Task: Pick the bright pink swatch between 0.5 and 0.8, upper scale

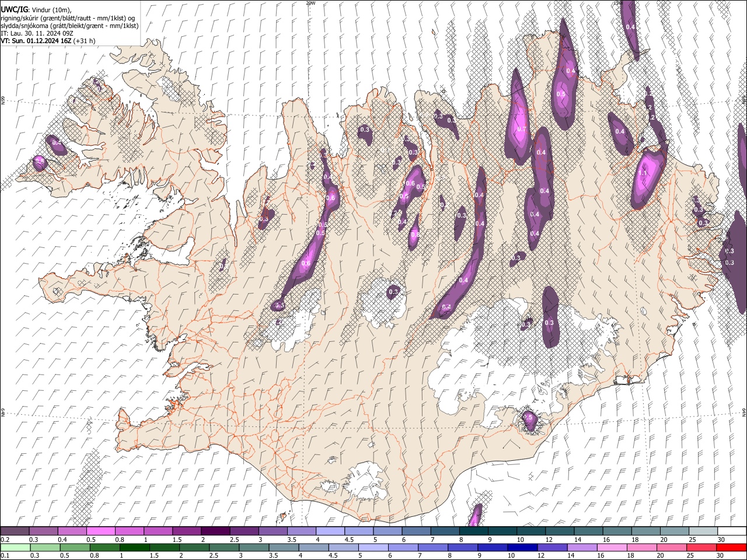Action: [x=100, y=531]
